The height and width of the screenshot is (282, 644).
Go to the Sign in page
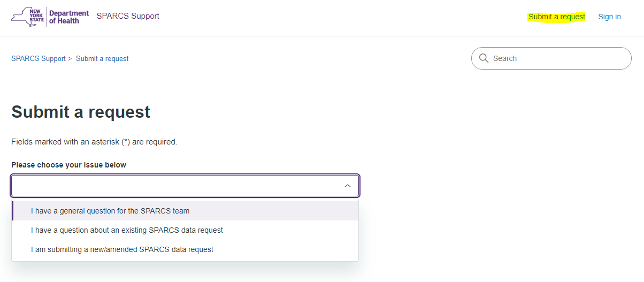click(609, 17)
